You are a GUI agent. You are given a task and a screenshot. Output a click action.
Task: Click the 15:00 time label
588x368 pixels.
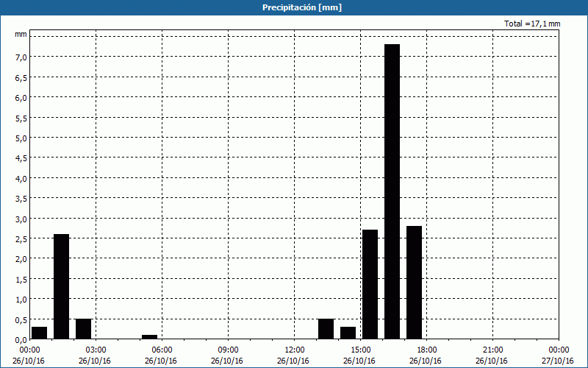[x=360, y=350]
